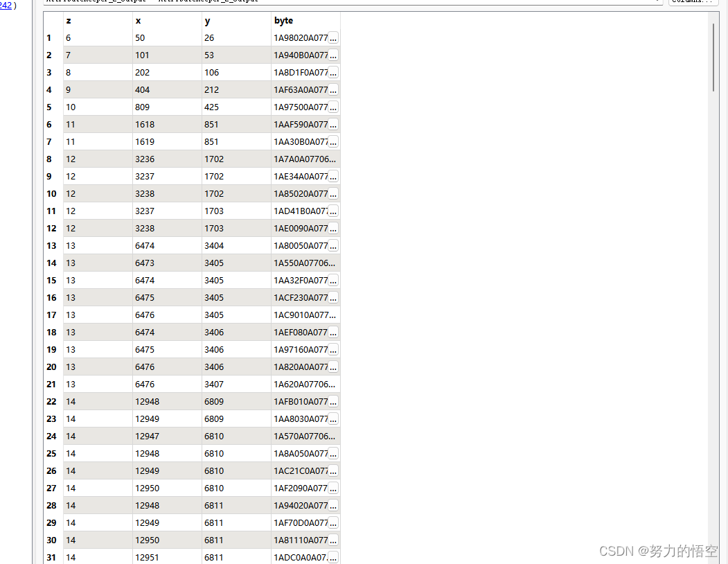
Task: Show full byte for 1A80050A077 row
Action: (x=333, y=246)
